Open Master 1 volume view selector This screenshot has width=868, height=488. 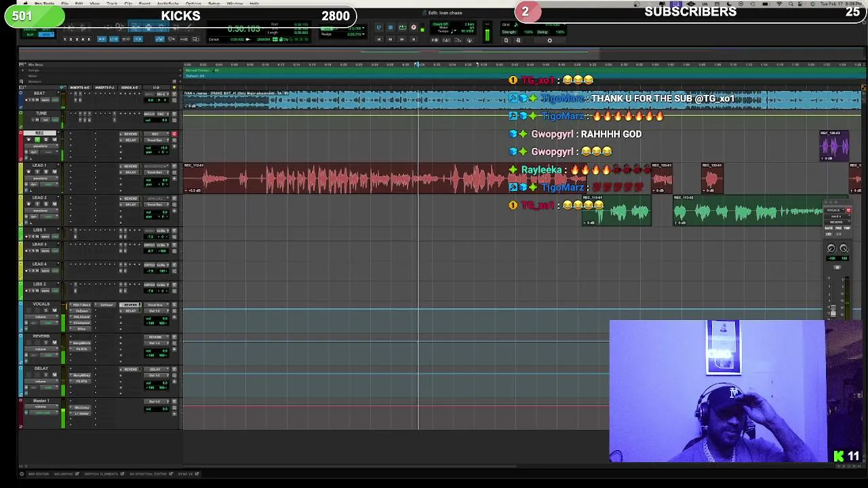41,407
